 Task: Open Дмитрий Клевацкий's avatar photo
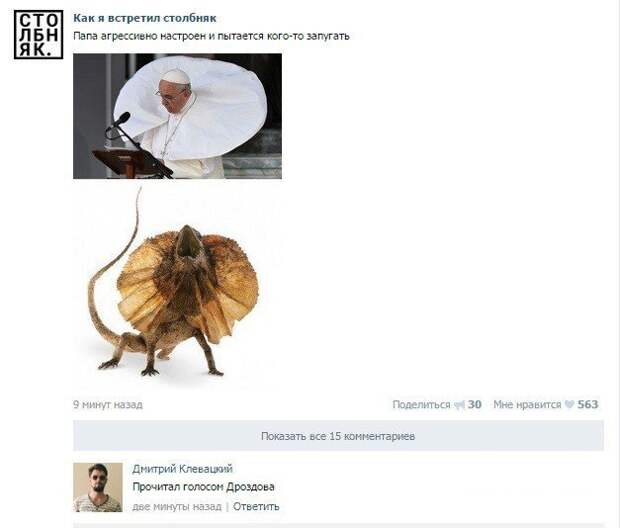tap(98, 487)
